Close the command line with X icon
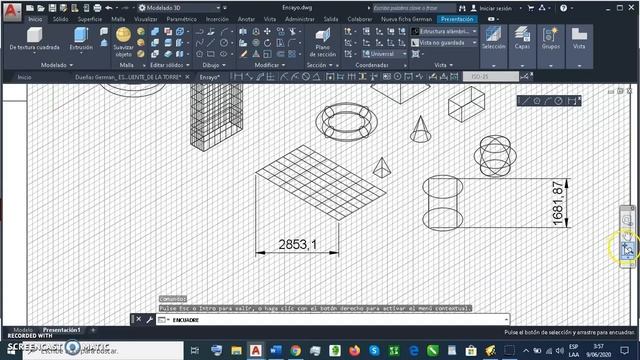This screenshot has height=360, width=640. (x=139, y=319)
